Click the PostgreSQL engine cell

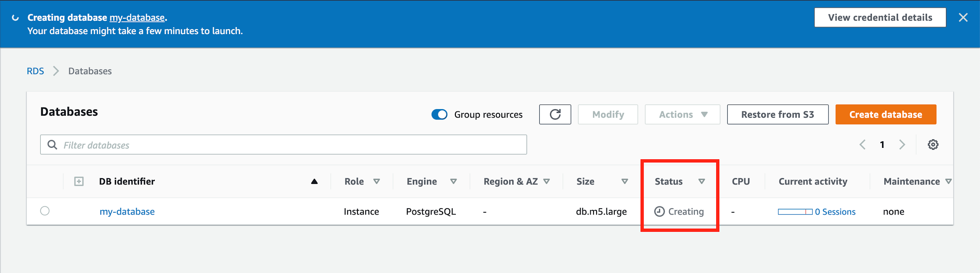pyautogui.click(x=431, y=212)
